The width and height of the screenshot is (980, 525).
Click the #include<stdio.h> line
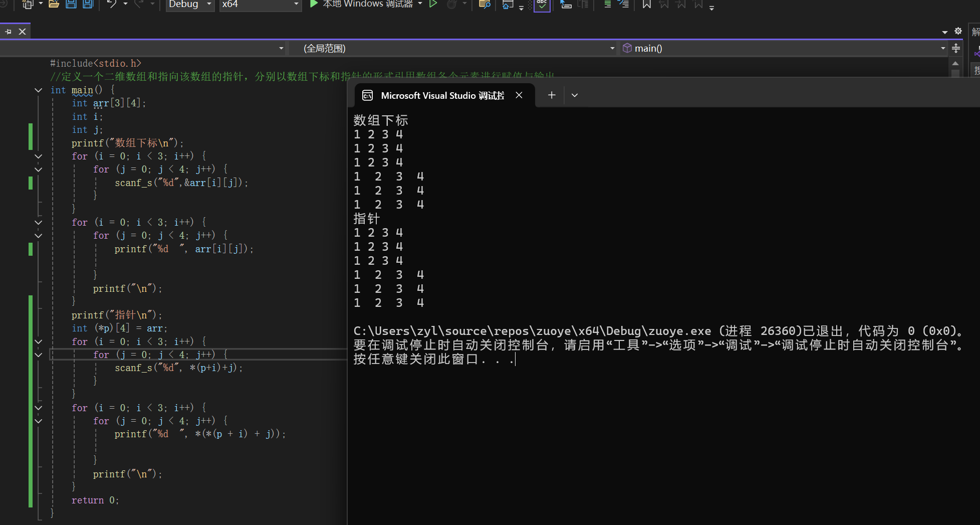click(96, 64)
